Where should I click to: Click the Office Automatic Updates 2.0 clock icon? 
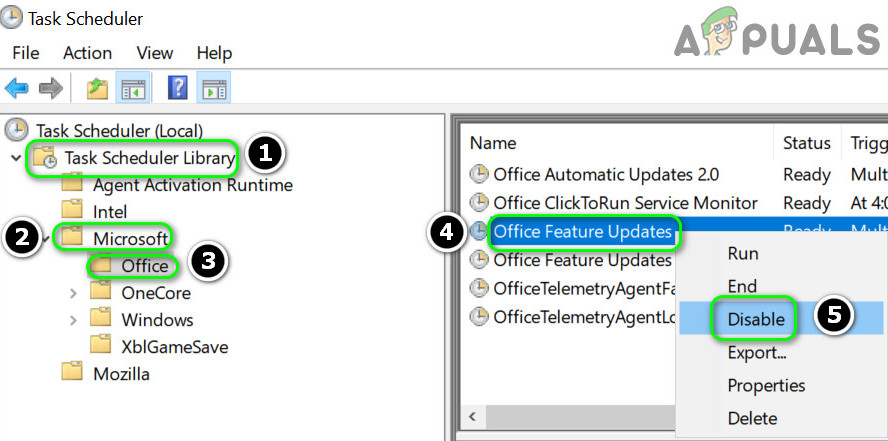pyautogui.click(x=480, y=174)
